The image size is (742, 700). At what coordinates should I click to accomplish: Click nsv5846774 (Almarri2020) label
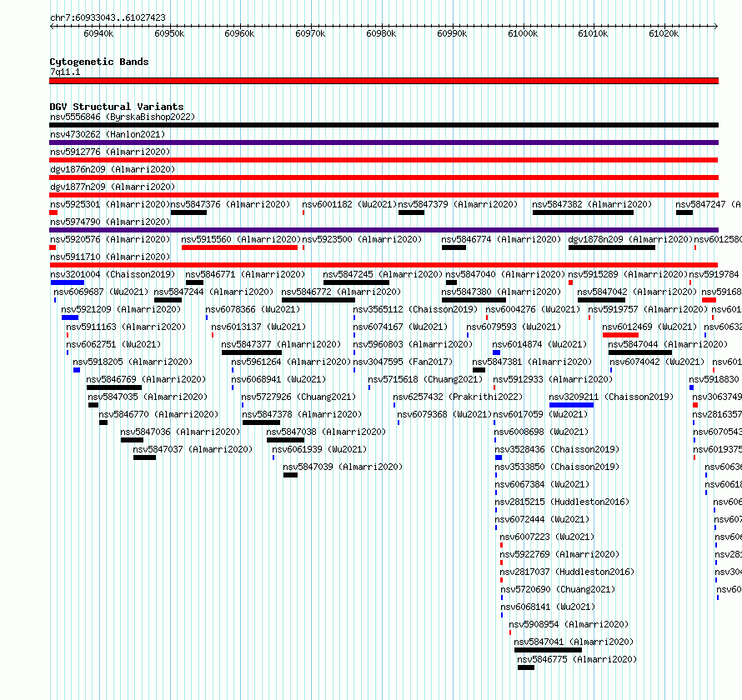click(501, 239)
